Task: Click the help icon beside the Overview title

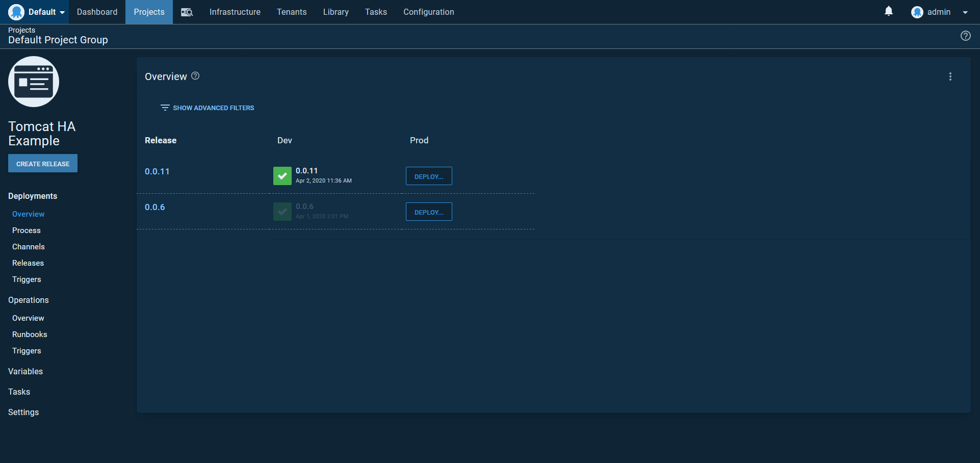Action: point(195,76)
